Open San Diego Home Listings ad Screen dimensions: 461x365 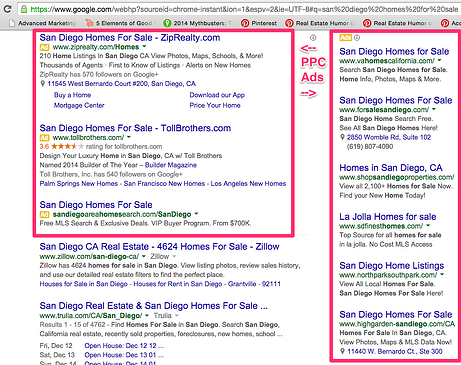tap(392, 266)
